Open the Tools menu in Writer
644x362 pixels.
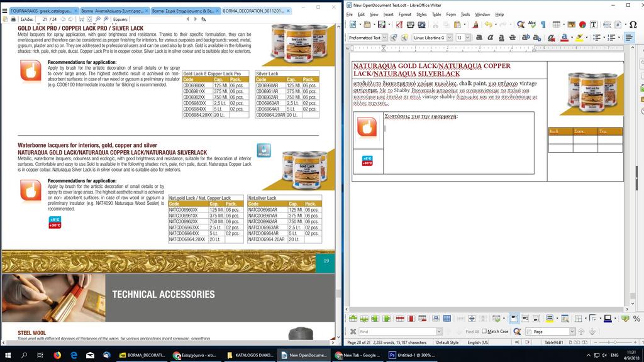(x=465, y=14)
